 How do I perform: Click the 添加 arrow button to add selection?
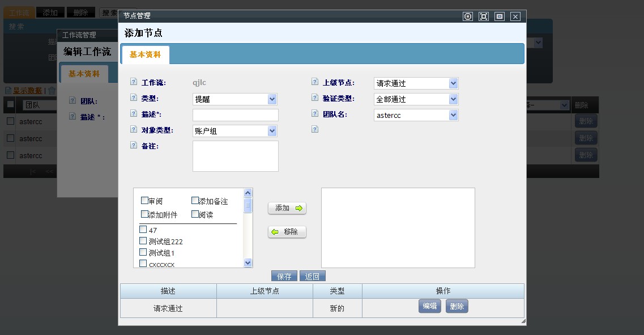pos(287,209)
